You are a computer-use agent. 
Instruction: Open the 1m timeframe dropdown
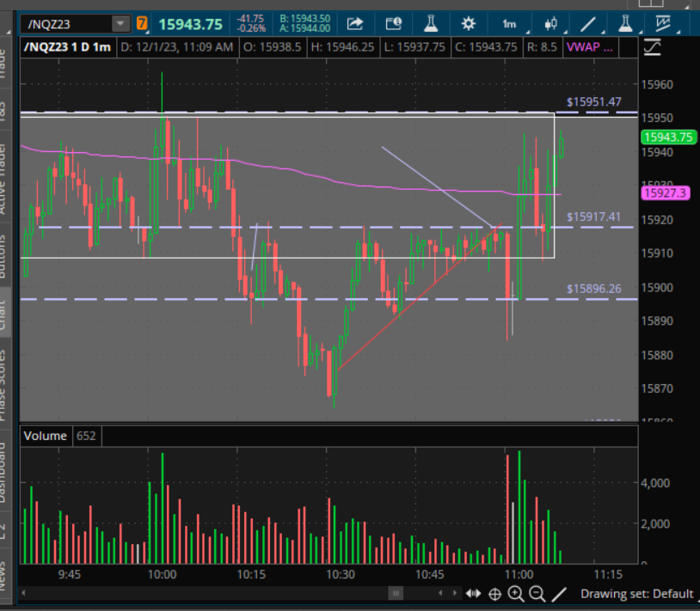point(510,23)
